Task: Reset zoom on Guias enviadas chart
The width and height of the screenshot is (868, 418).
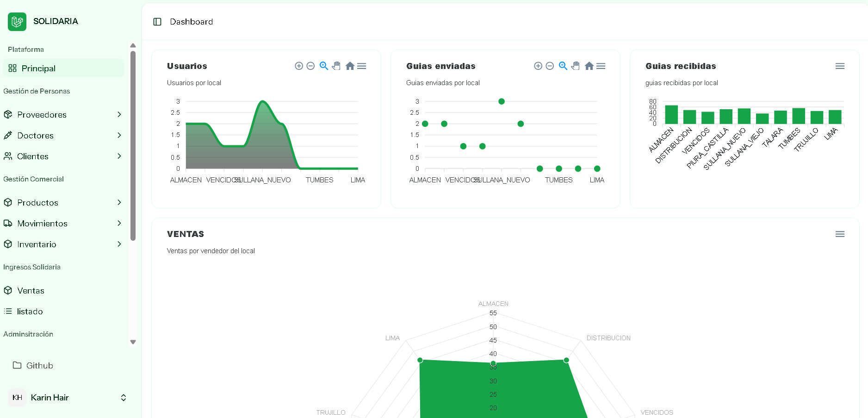Action: pos(589,66)
